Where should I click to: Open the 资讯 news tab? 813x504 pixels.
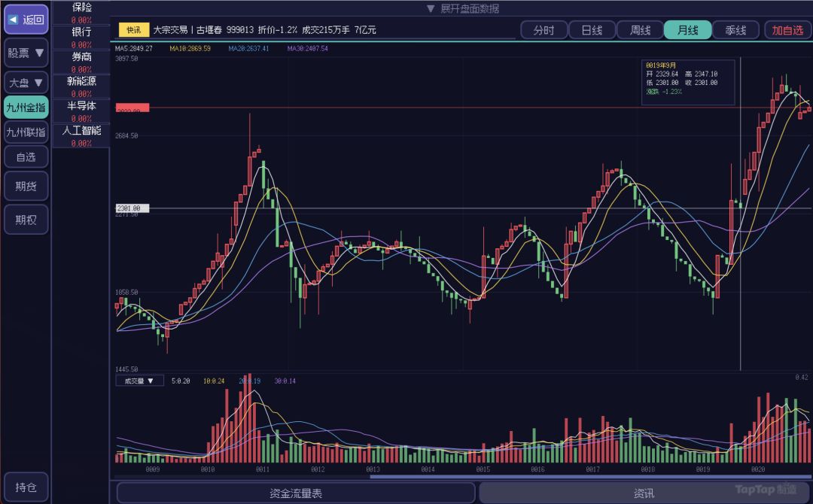(644, 493)
